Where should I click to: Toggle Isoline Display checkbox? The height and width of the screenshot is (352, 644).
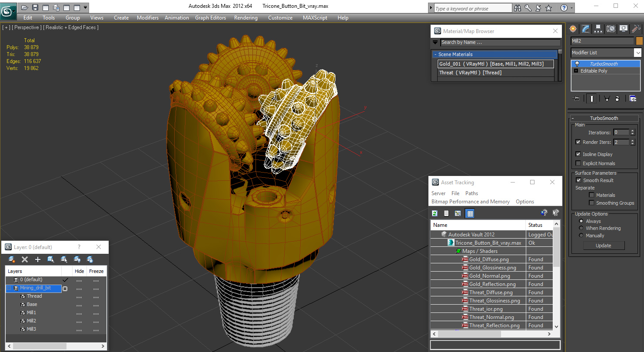[578, 154]
